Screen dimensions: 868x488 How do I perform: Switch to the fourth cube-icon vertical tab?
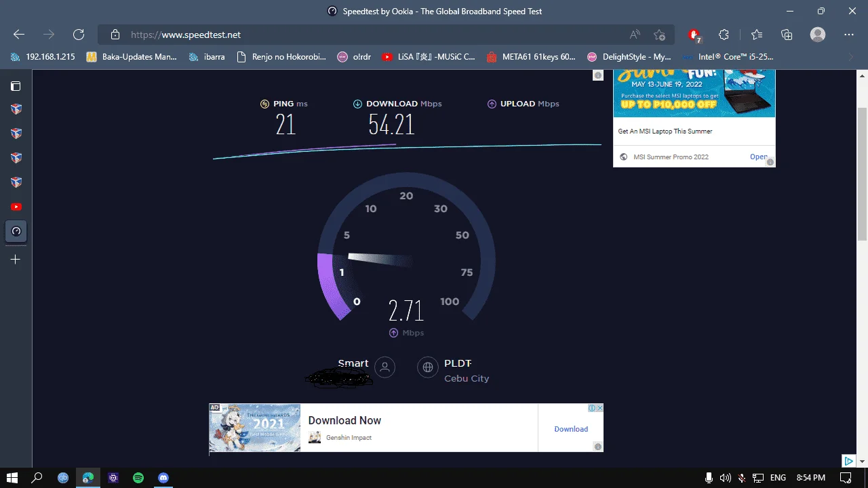[x=16, y=182]
